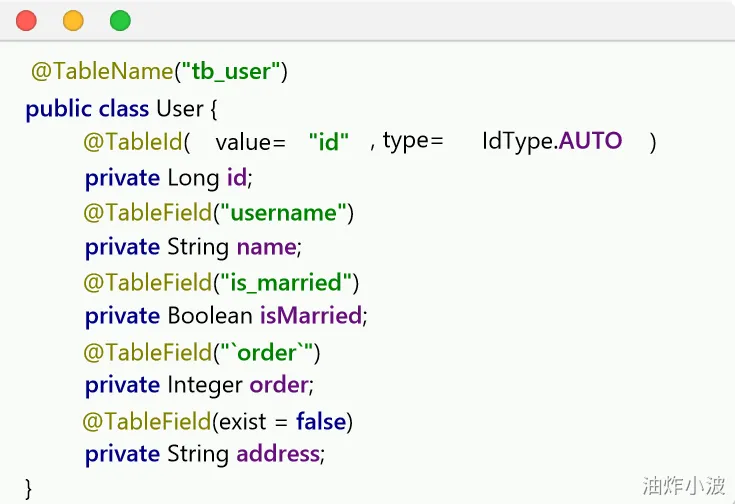Click the isMarried field variable

pyautogui.click(x=310, y=316)
